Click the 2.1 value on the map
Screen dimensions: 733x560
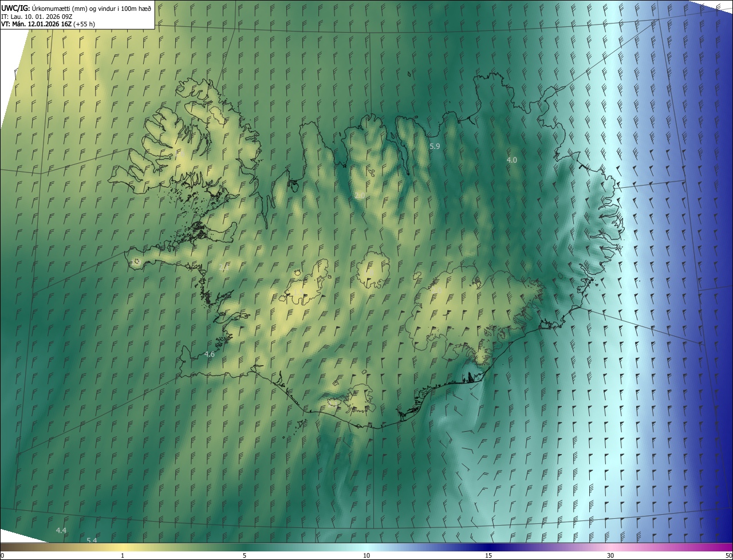(x=224, y=267)
